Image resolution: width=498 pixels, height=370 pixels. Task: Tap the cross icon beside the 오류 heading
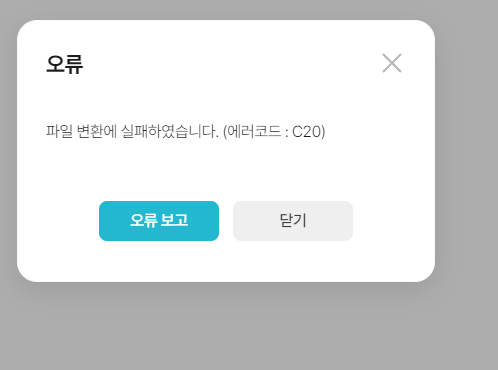tap(392, 63)
